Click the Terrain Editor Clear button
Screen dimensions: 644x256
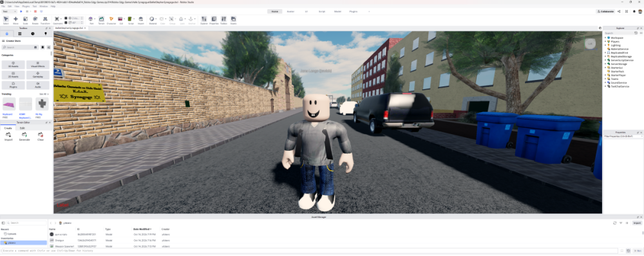pyautogui.click(x=40, y=137)
